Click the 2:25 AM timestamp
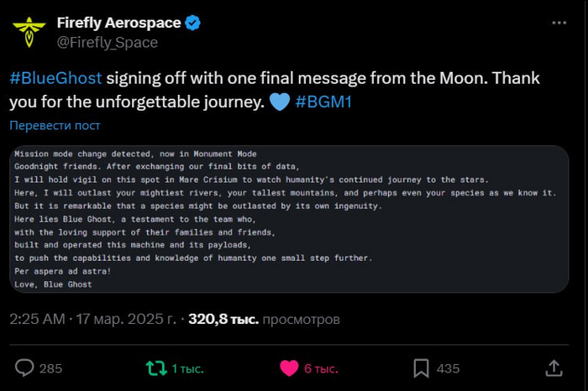The image size is (588, 391). 37,319
